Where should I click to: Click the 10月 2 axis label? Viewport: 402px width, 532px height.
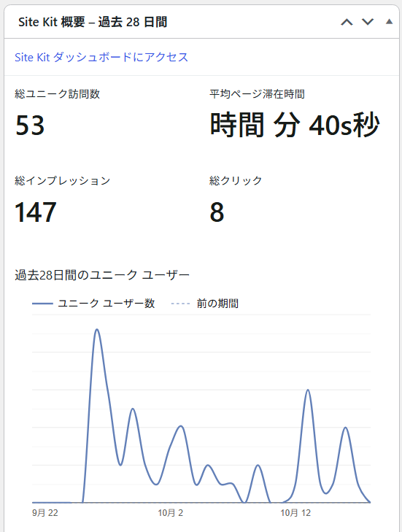[170, 512]
